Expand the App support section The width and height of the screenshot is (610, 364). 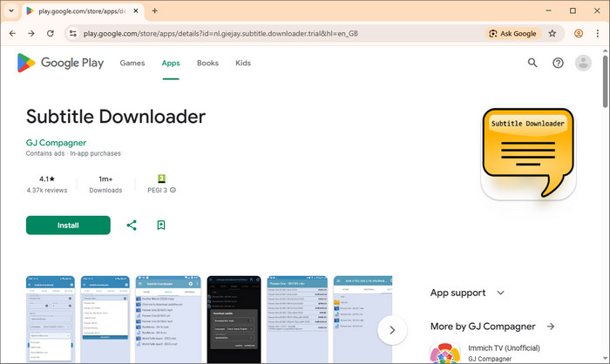[x=500, y=293]
